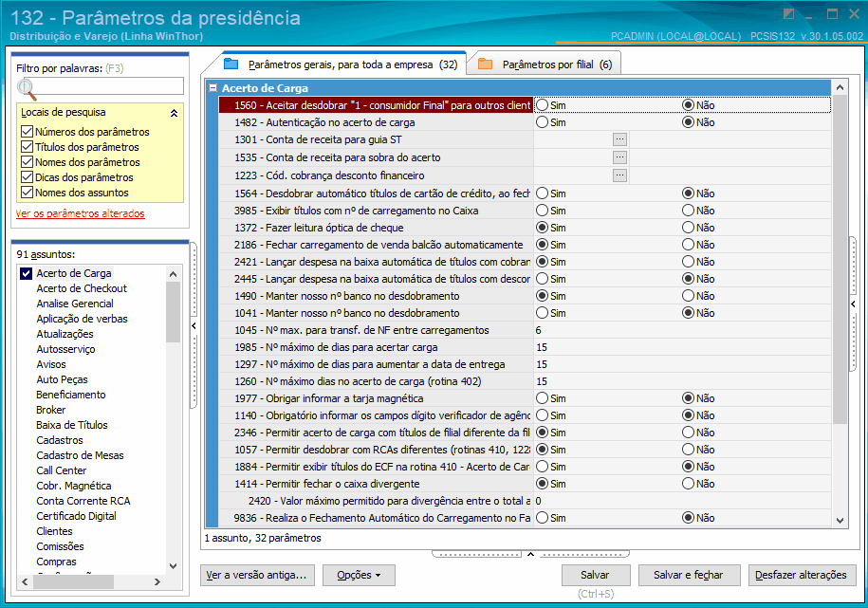Toggle the Acerto de Carga subject checkbox
This screenshot has width=868, height=608.
tap(26, 273)
